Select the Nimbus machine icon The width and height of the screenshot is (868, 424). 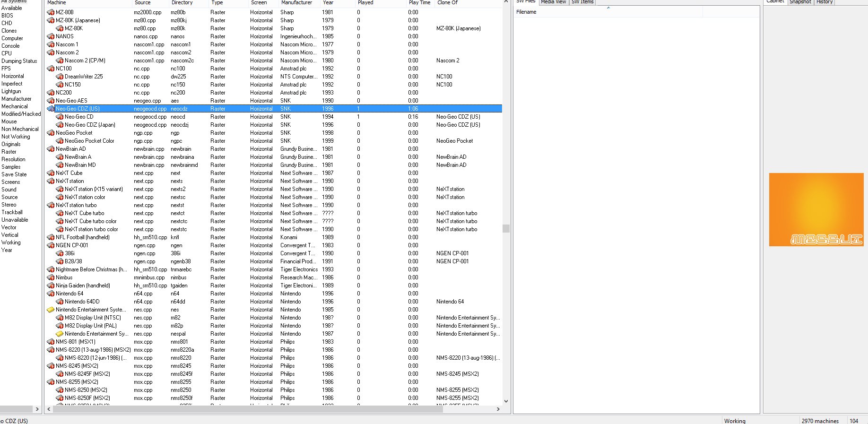(51, 277)
